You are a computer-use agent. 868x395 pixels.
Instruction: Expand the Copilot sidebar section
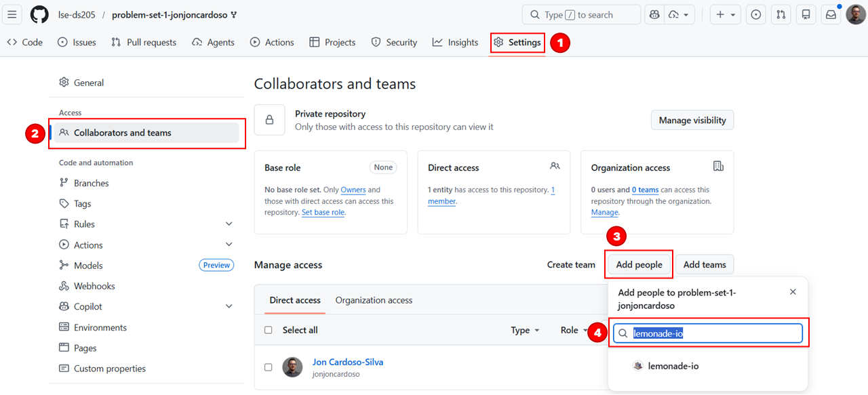(x=229, y=307)
